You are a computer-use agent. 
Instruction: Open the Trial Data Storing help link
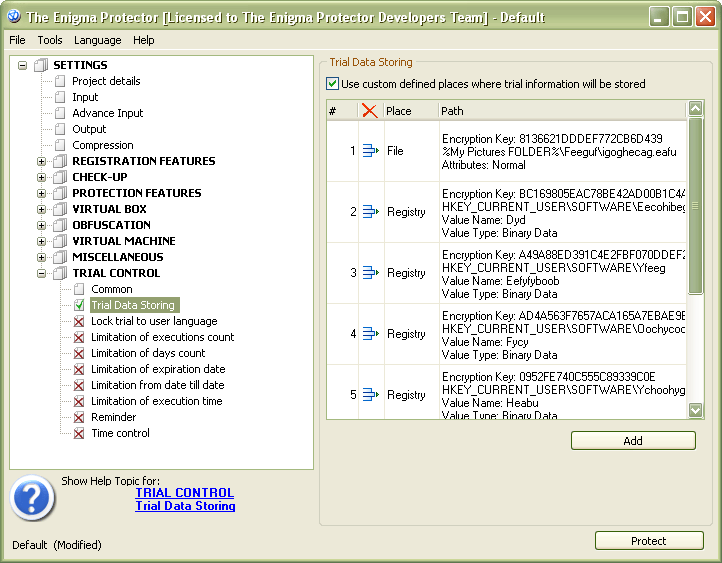pos(185,505)
